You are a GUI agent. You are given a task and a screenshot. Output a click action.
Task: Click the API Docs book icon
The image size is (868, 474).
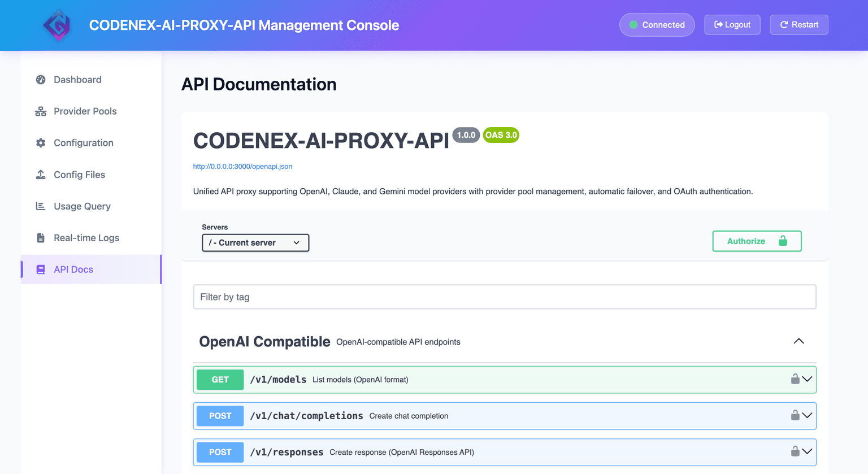click(x=41, y=269)
